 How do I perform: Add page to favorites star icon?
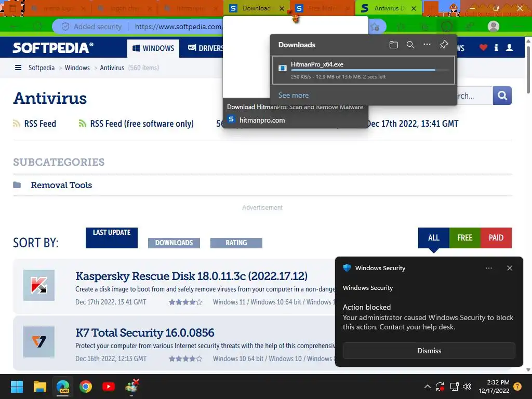(x=375, y=27)
